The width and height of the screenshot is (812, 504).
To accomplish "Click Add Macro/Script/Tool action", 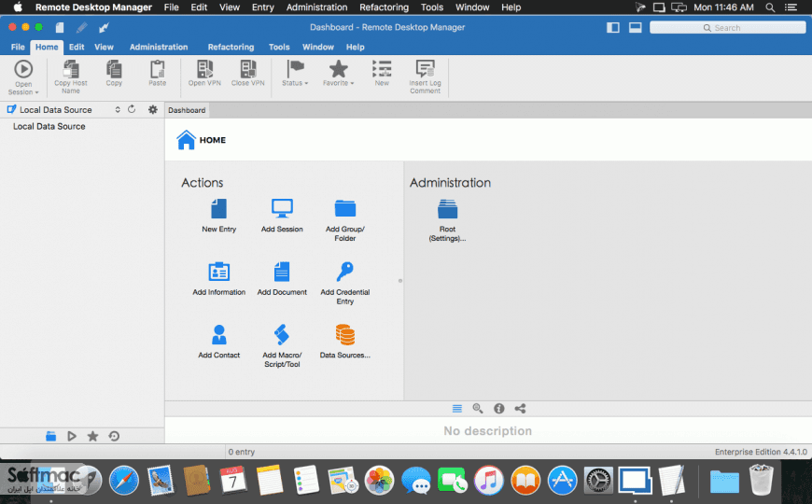I will click(282, 346).
